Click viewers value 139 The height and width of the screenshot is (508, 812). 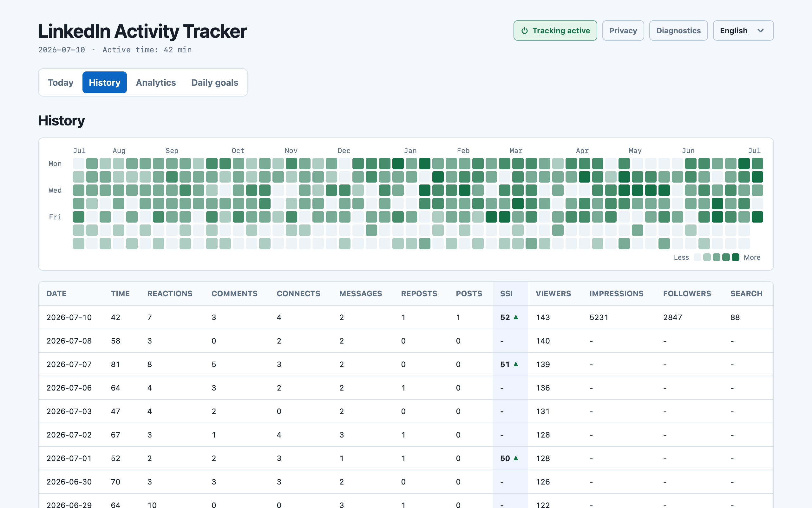[x=543, y=364]
